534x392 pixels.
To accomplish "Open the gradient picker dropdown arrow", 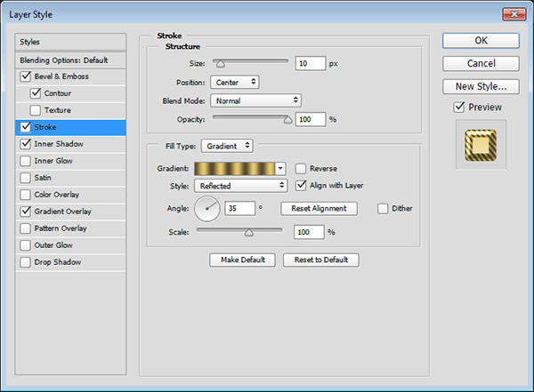I will (281, 168).
